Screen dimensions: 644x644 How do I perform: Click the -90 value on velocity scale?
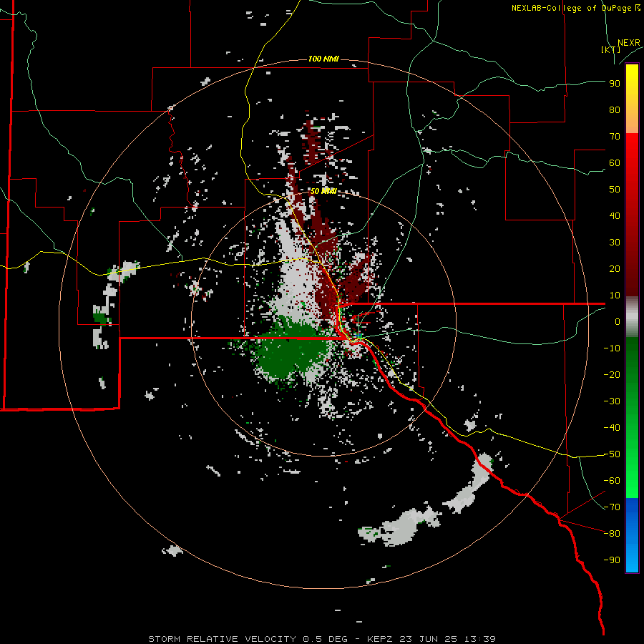pyautogui.click(x=612, y=560)
